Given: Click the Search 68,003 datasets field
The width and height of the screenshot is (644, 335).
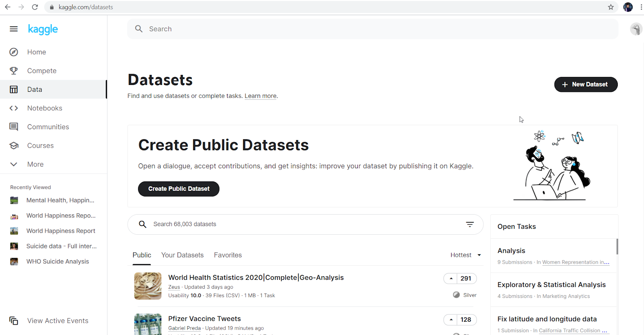Looking at the screenshot, I should 298,224.
